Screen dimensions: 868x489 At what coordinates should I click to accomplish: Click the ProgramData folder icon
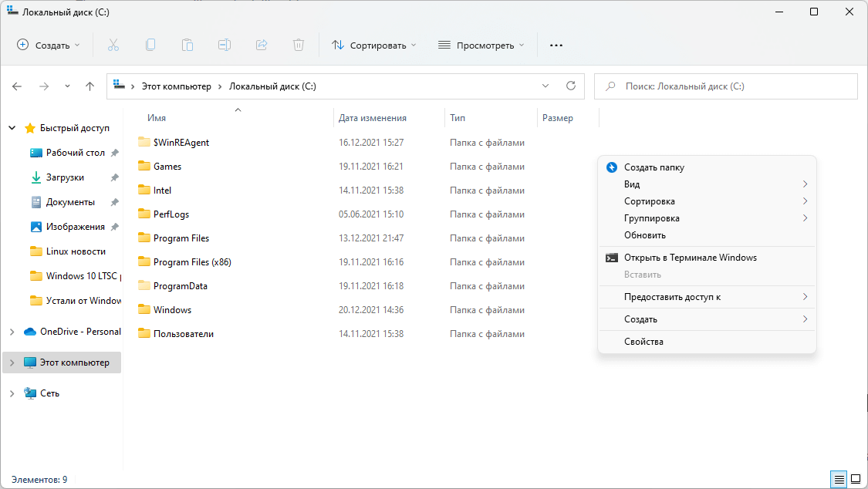tap(144, 285)
